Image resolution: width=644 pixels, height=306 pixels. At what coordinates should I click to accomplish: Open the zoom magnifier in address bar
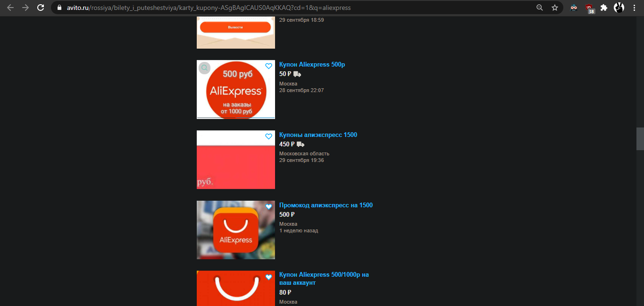pos(540,8)
